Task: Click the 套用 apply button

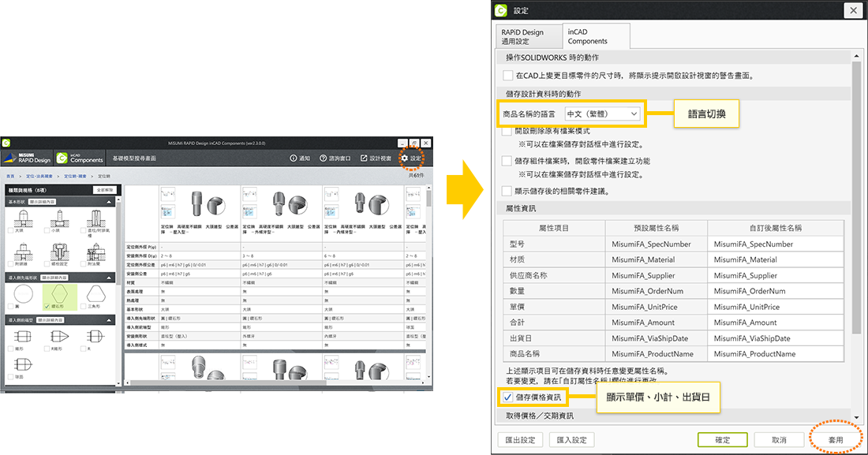Action: pyautogui.click(x=835, y=439)
